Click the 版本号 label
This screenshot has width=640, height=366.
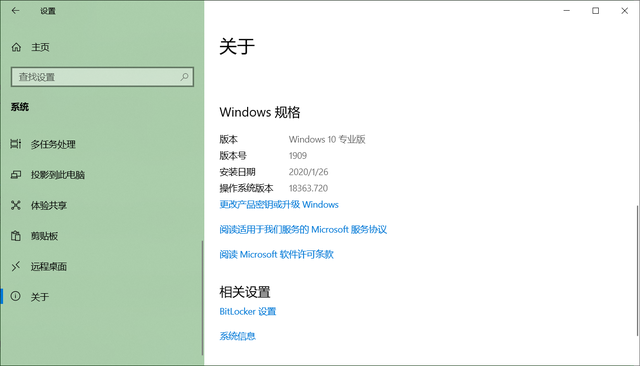click(233, 155)
